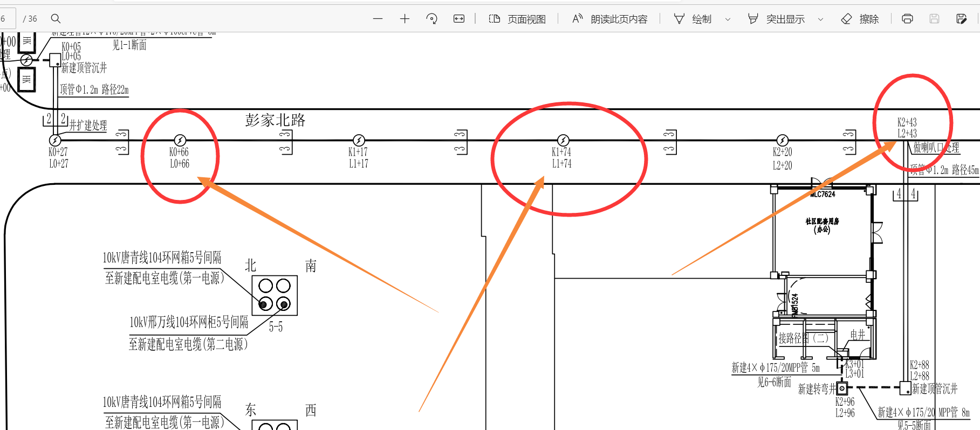
Task: Open the search magnifier in the toolbar
Action: (56, 19)
